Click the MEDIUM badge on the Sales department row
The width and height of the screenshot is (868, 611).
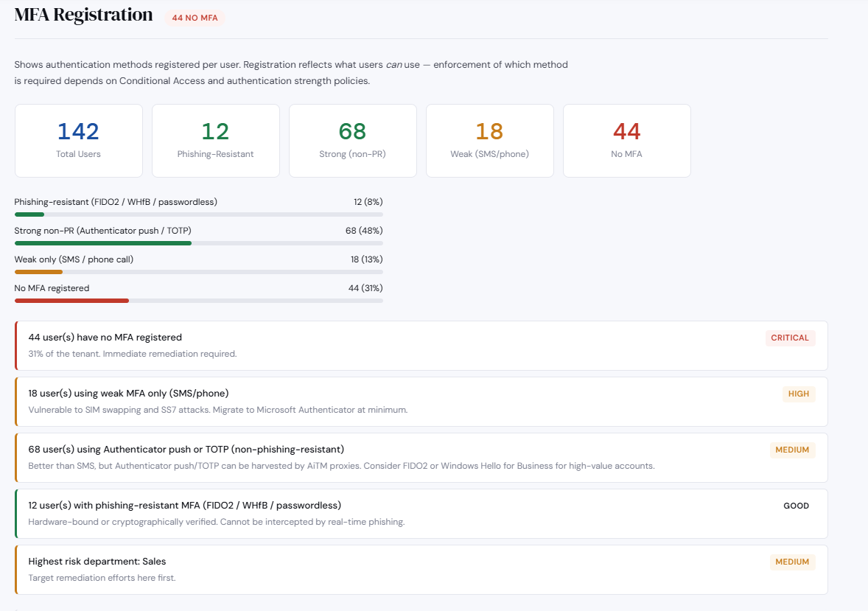click(x=792, y=562)
